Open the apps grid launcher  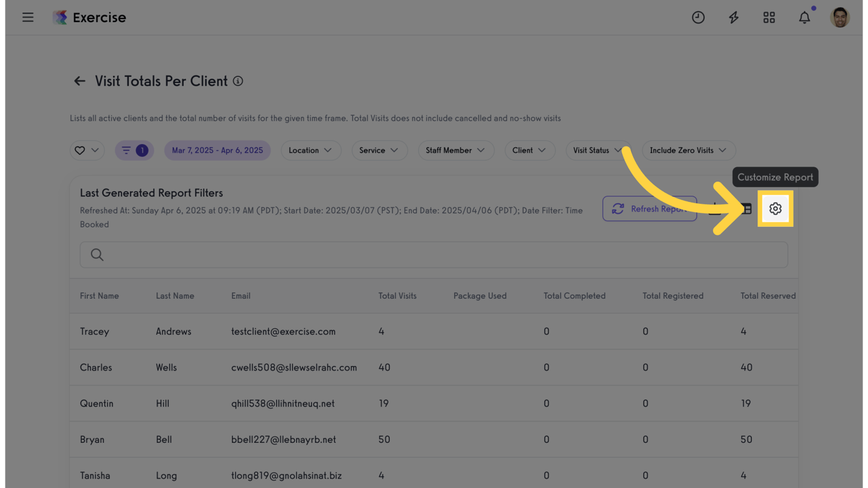pyautogui.click(x=769, y=17)
